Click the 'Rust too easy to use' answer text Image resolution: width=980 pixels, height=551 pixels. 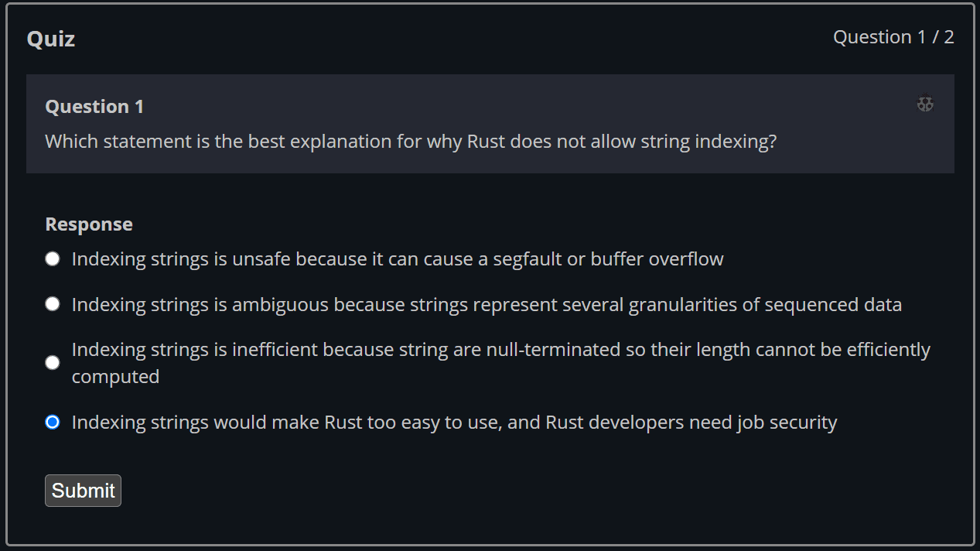pyautogui.click(x=454, y=422)
